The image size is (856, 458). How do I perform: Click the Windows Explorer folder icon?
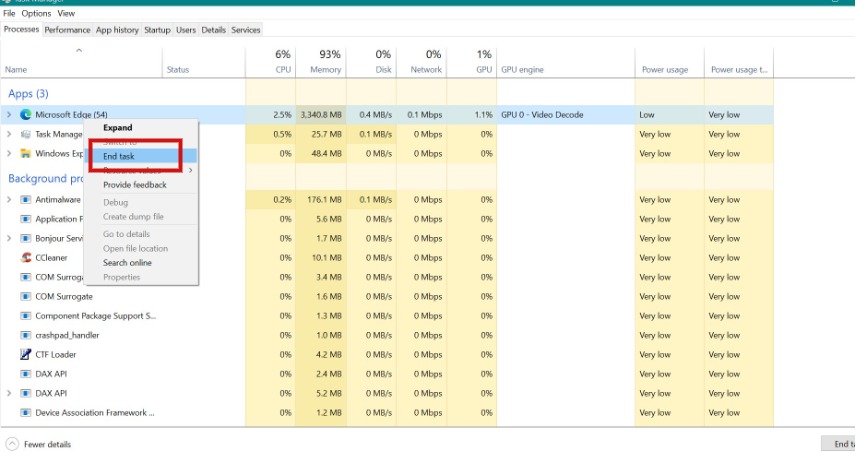(x=25, y=153)
